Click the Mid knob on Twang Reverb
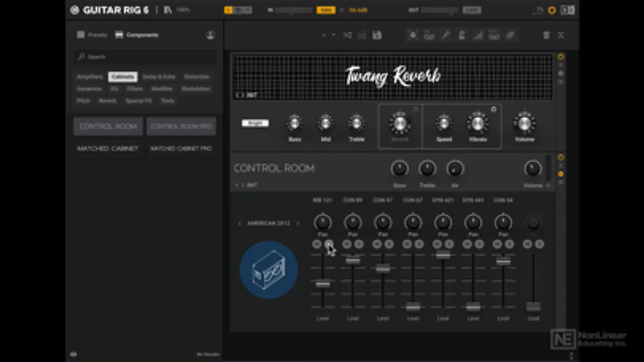Screen dimensions: 644x362 point(325,123)
